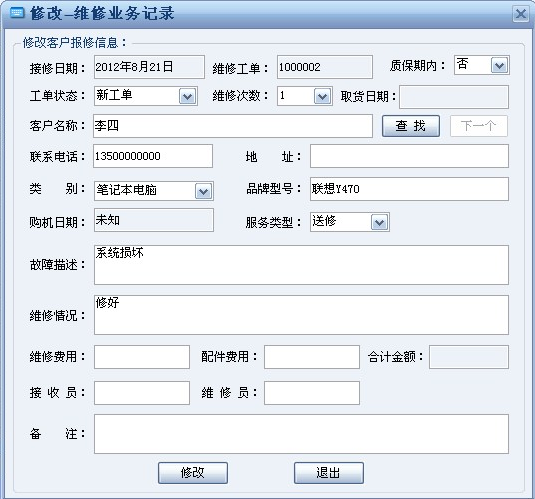Image resolution: width=535 pixels, height=499 pixels.
Task: Click into the 备注 text area
Action: point(301,434)
